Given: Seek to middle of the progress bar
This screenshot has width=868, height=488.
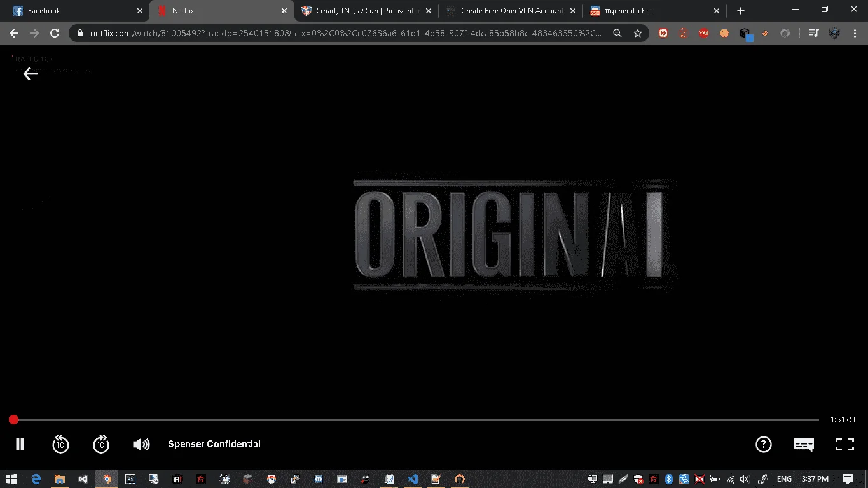Looking at the screenshot, I should tap(416, 419).
